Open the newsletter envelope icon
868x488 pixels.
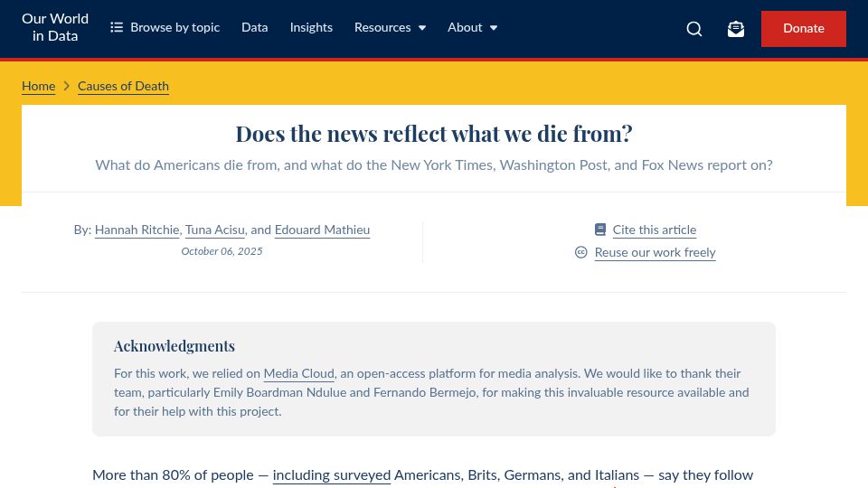[736, 29]
